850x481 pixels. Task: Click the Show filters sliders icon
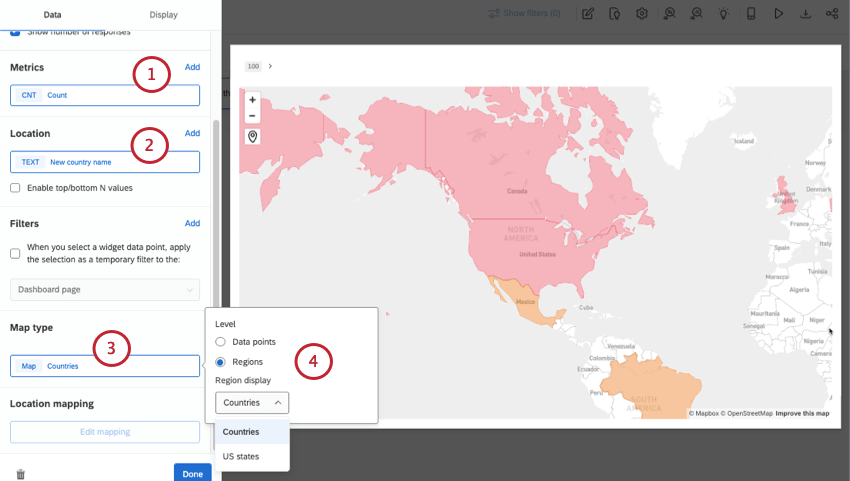[493, 13]
